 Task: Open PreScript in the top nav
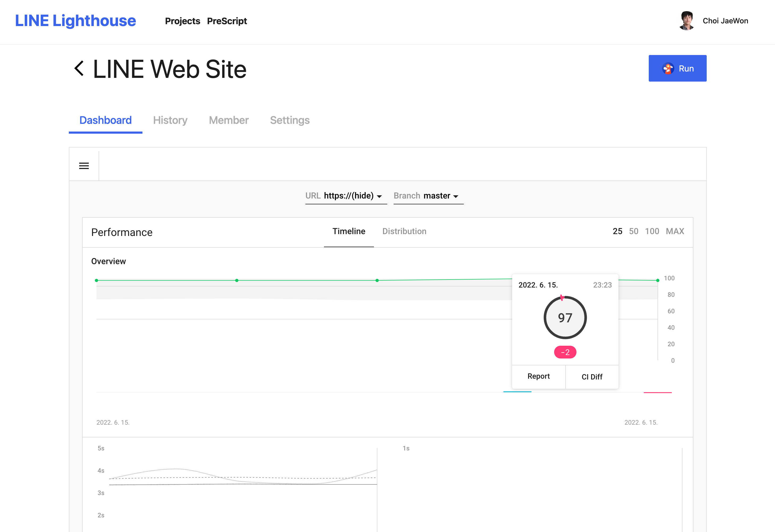[x=227, y=21]
